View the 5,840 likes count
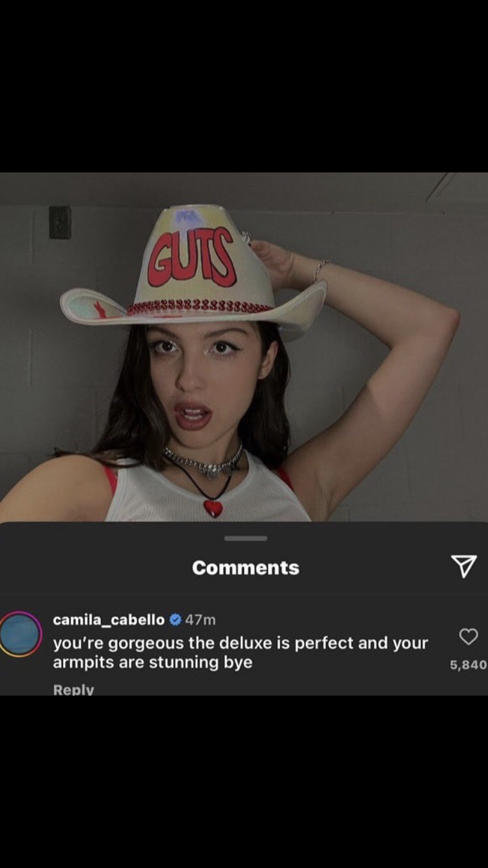488x868 pixels. point(468,664)
